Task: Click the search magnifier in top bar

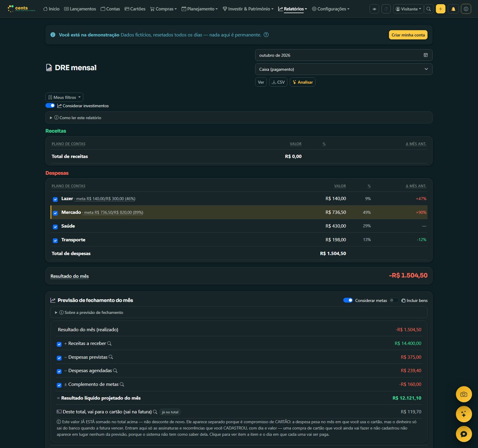Action: [x=429, y=9]
